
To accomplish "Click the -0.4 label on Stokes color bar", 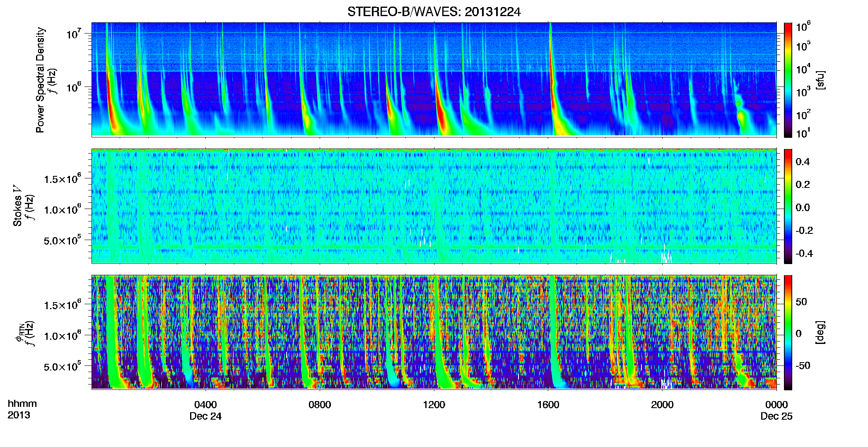I will [804, 254].
